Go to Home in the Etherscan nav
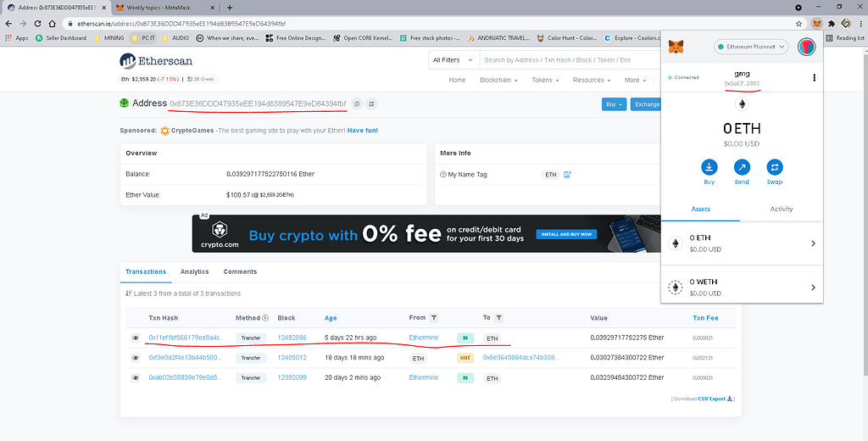 (x=457, y=80)
